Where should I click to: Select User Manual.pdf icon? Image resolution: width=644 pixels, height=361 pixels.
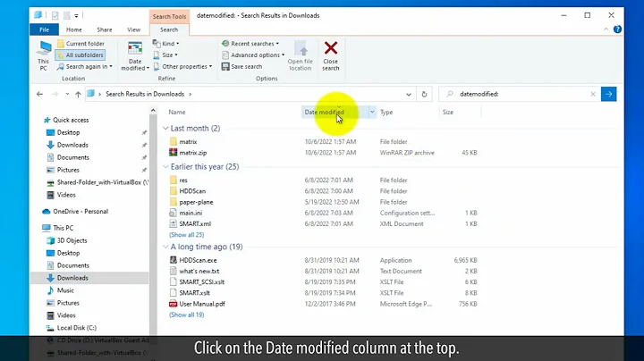tap(174, 304)
